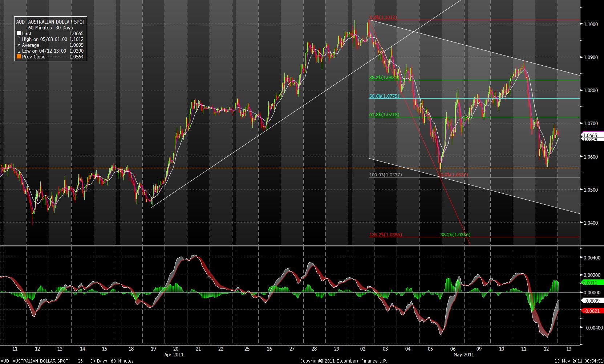
Task: Click the white Last square in legend
Action: tap(19, 33)
